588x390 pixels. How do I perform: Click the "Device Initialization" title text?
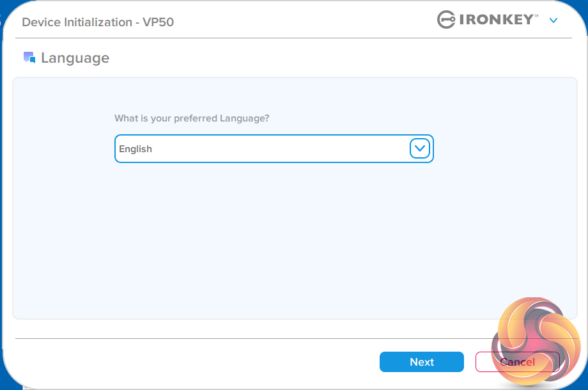pyautogui.click(x=77, y=22)
